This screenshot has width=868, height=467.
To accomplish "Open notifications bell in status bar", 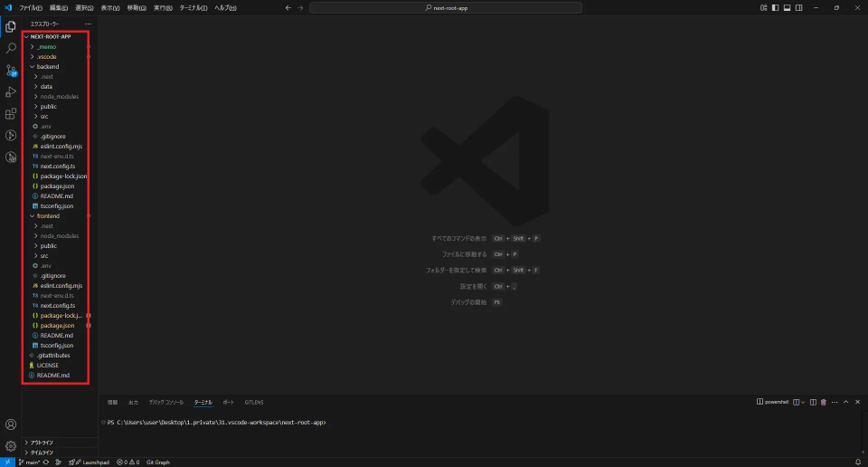I will [858, 462].
